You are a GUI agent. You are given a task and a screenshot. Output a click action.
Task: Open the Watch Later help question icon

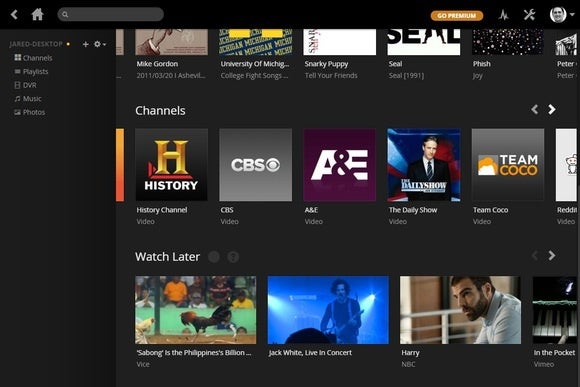coord(233,256)
